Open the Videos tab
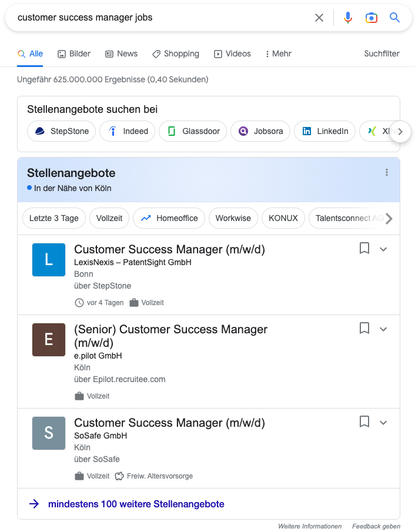 pos(232,53)
